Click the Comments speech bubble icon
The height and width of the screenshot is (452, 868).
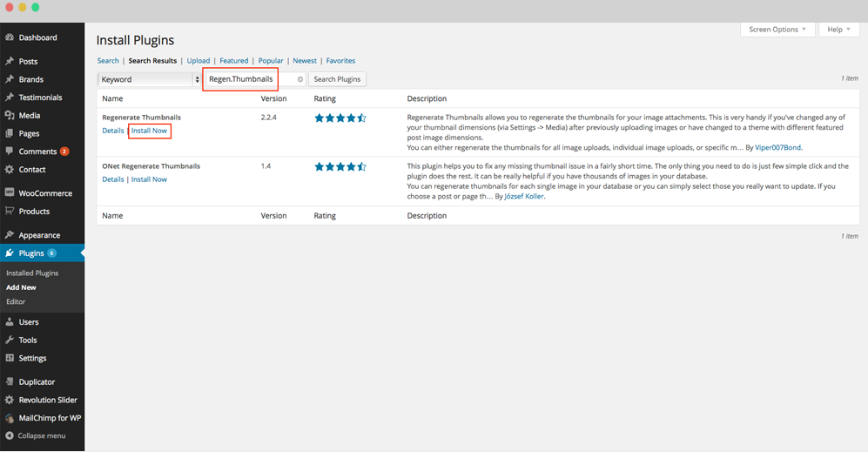[x=10, y=152]
